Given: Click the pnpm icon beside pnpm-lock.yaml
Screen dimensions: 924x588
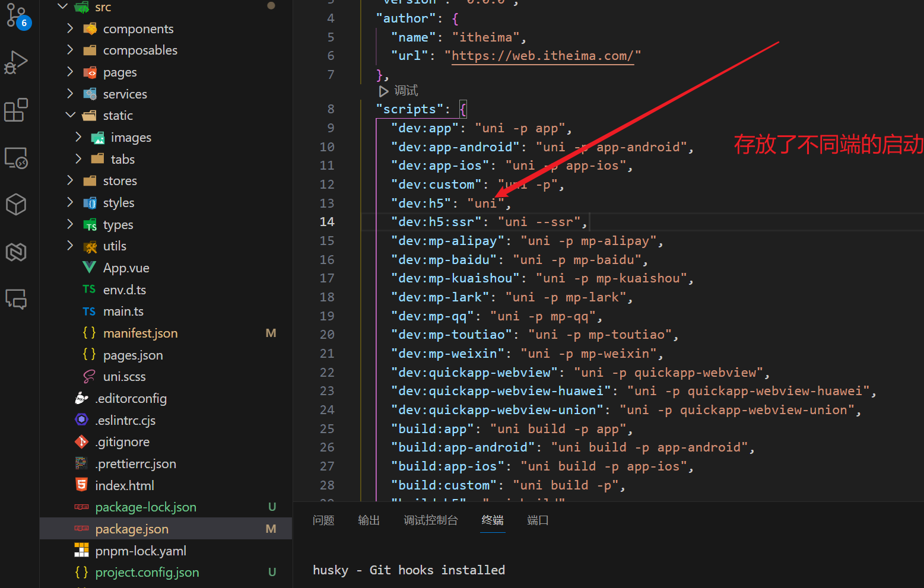Looking at the screenshot, I should [81, 550].
